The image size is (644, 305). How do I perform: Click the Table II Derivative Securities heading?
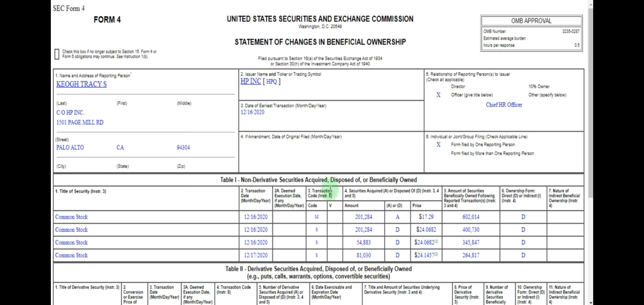click(x=318, y=272)
